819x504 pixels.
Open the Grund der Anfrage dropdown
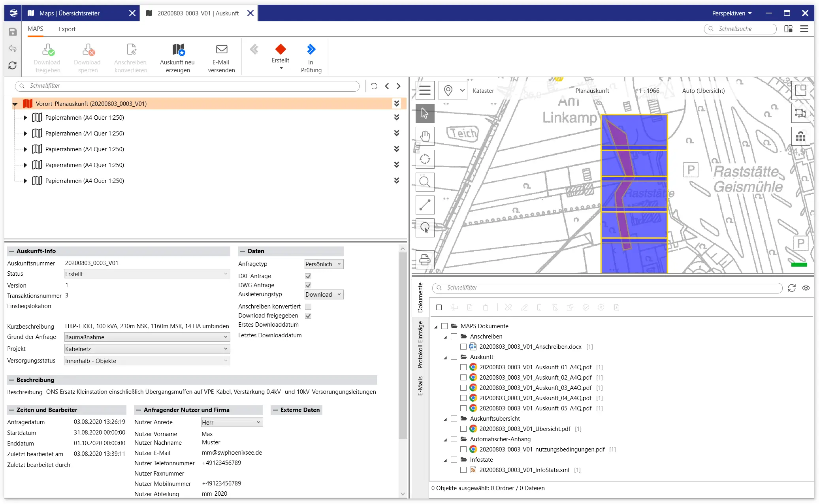tap(147, 337)
